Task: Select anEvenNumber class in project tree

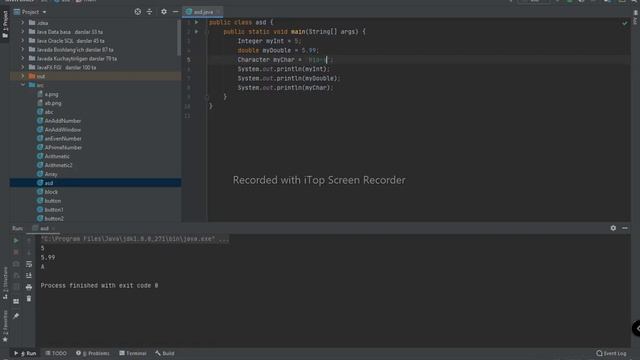Action: tap(63, 139)
